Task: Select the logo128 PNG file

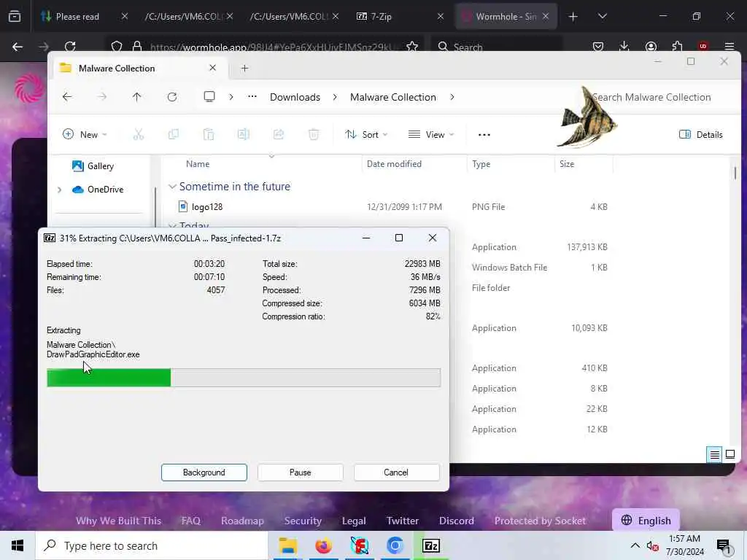Action: pos(207,206)
